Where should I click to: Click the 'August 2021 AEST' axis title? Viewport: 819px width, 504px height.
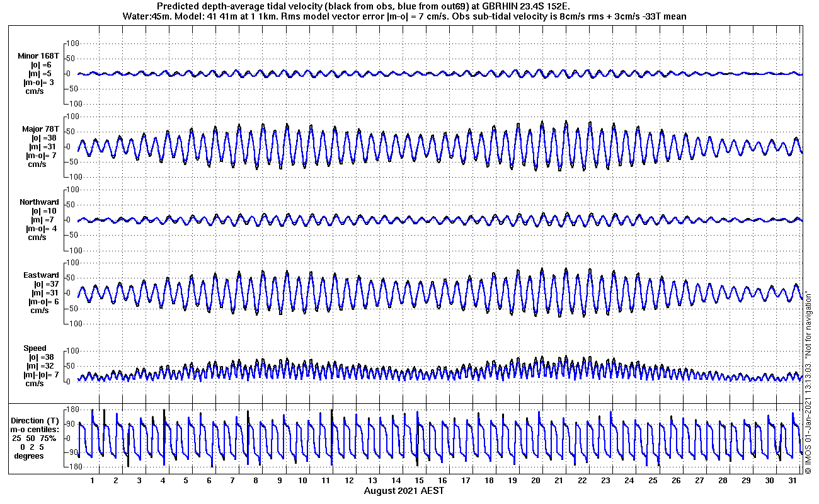point(404,491)
